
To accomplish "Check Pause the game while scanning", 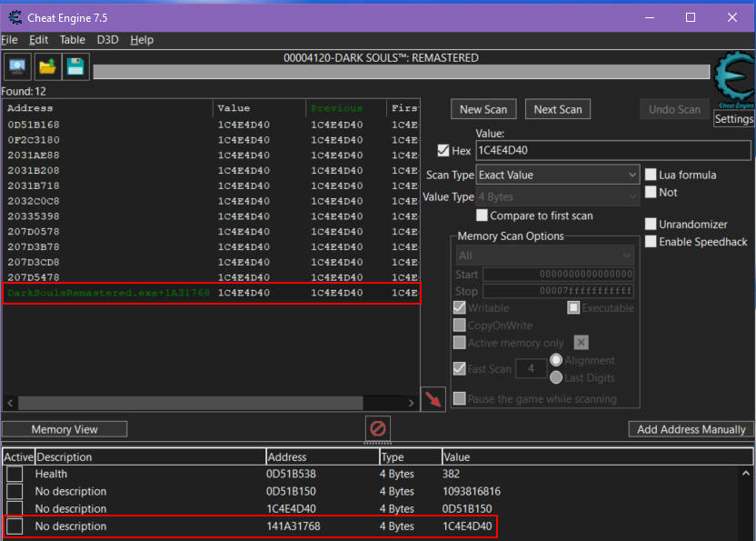I will (460, 398).
